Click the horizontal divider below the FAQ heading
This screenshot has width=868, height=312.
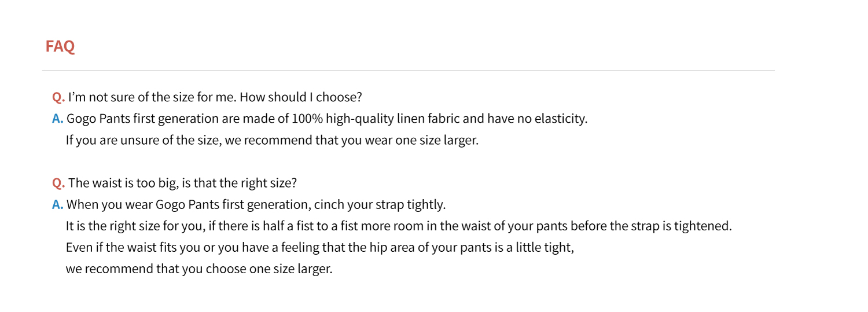tap(408, 71)
